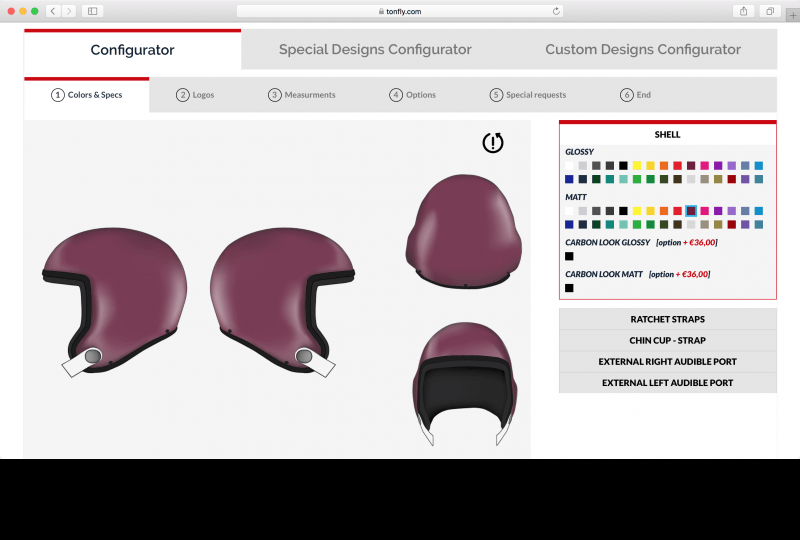800x540 pixels.
Task: Click the reset configuration icon above helmet
Action: click(x=493, y=142)
